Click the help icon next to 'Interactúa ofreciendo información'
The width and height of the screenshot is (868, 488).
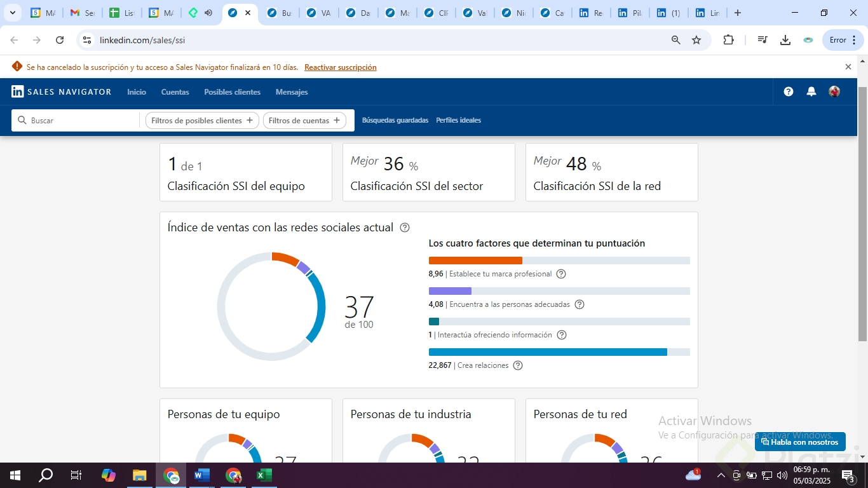click(561, 335)
